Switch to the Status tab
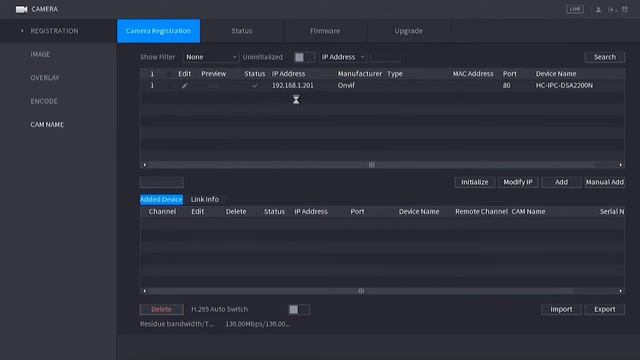640x360 pixels. tap(242, 31)
